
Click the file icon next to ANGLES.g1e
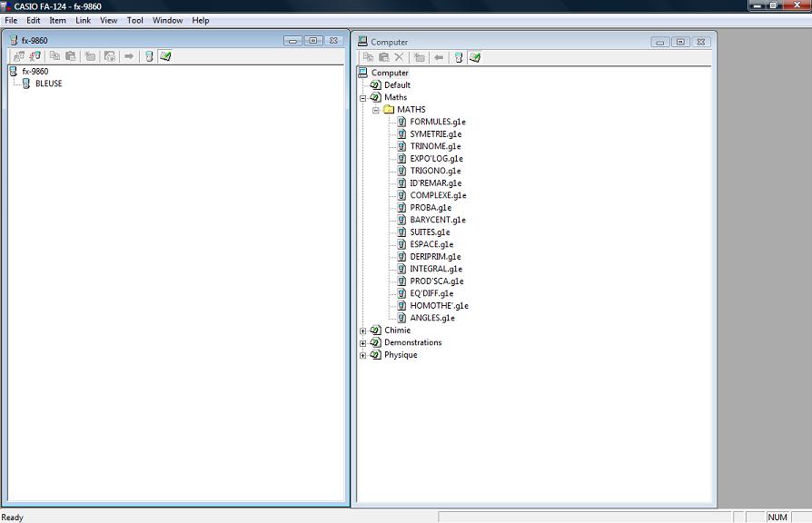pos(401,318)
